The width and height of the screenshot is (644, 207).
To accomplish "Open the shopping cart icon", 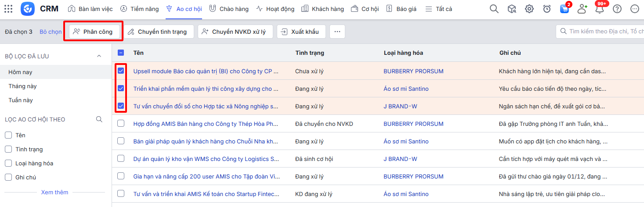I will coord(564,9).
